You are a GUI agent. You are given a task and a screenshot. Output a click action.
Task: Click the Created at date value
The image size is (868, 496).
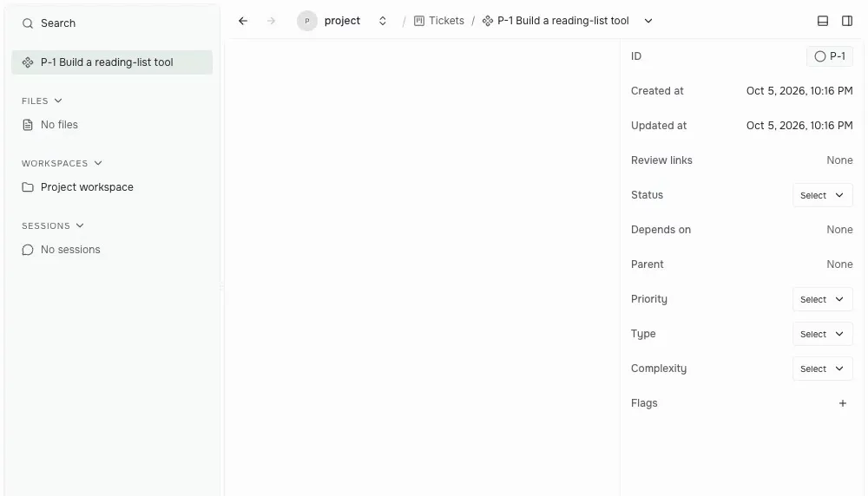[799, 91]
